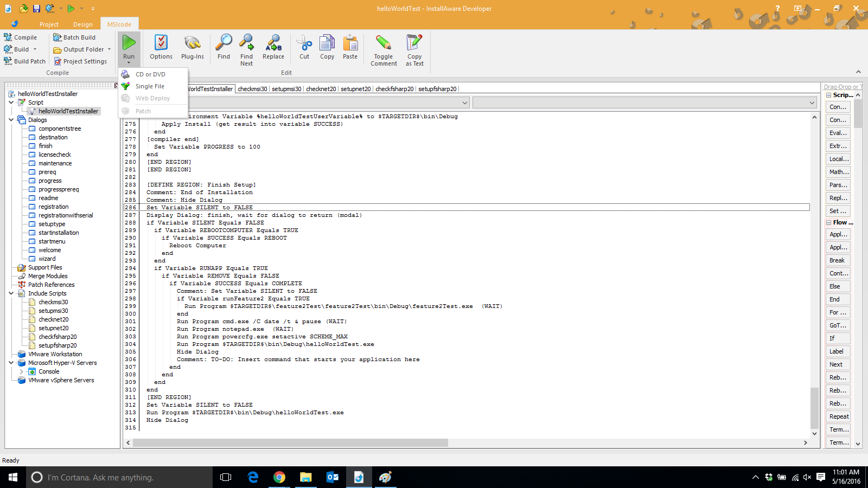Open the Windows Start menu
The image size is (868, 488).
pos(13,477)
